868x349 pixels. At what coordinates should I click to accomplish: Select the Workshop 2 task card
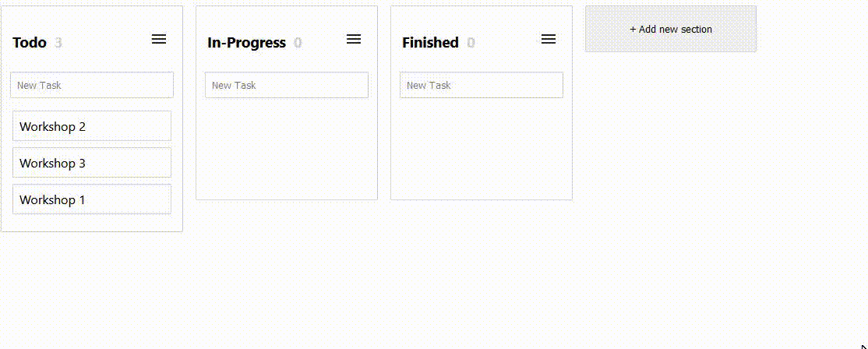coord(92,126)
